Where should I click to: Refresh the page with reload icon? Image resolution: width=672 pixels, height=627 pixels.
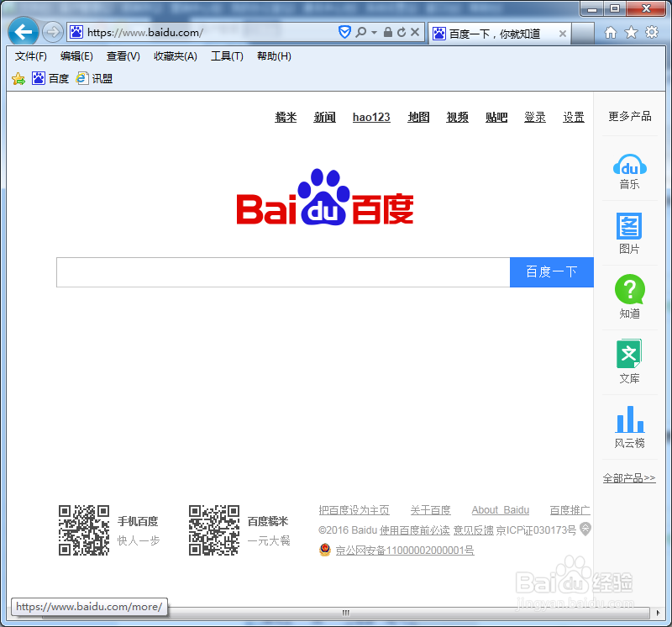pos(402,32)
